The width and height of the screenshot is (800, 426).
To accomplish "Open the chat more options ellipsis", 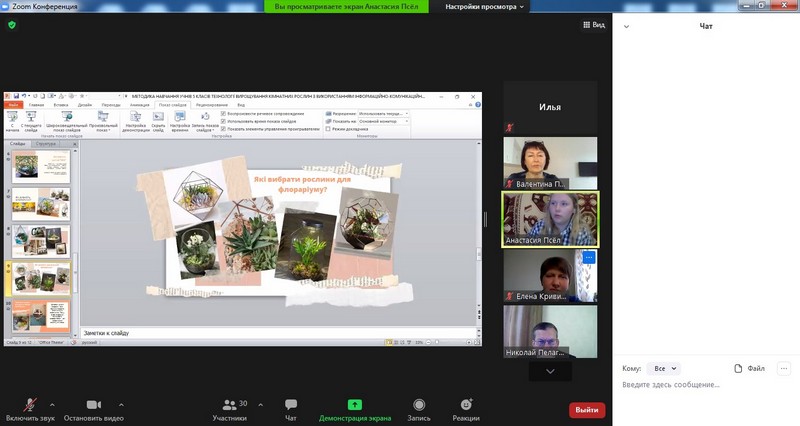I will click(x=784, y=368).
